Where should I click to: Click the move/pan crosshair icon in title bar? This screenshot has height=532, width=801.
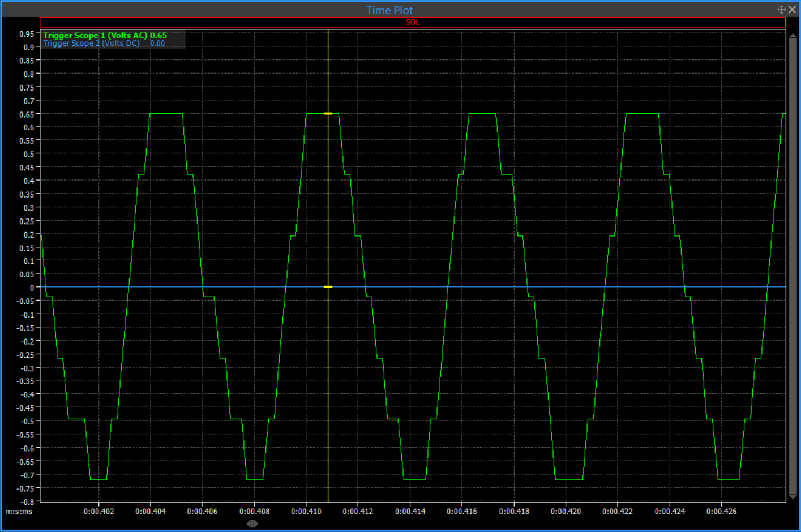781,10
